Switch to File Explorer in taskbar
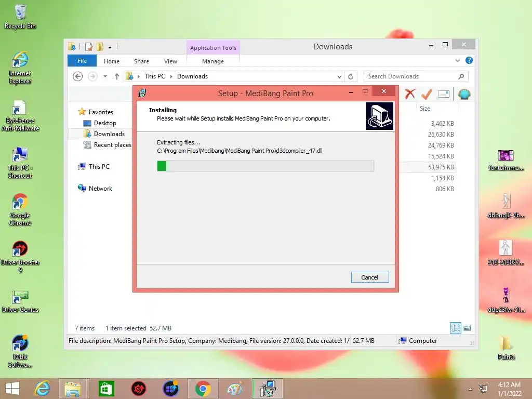The width and height of the screenshot is (532, 399). pos(73,389)
